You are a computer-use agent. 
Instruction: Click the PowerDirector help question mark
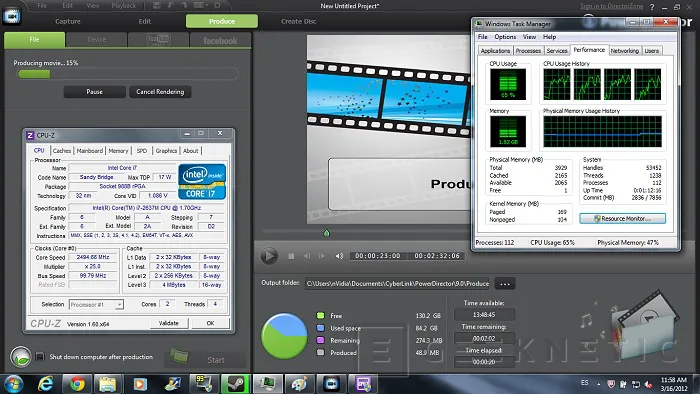652,7
